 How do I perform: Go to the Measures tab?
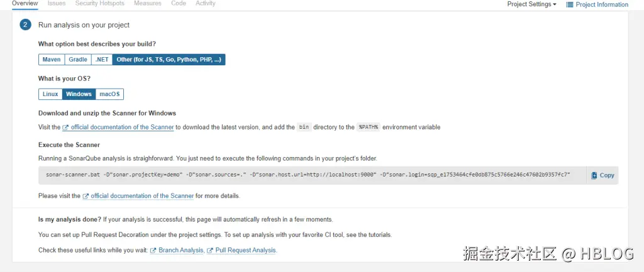(x=148, y=3)
